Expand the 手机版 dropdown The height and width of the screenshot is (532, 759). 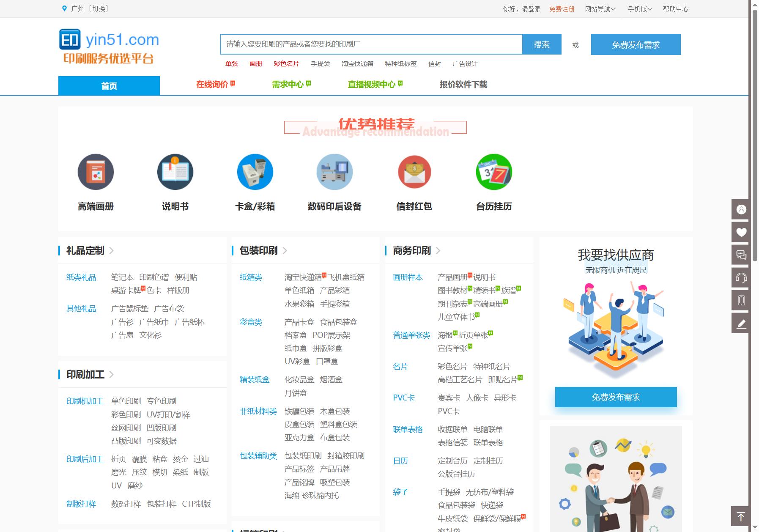pyautogui.click(x=640, y=9)
